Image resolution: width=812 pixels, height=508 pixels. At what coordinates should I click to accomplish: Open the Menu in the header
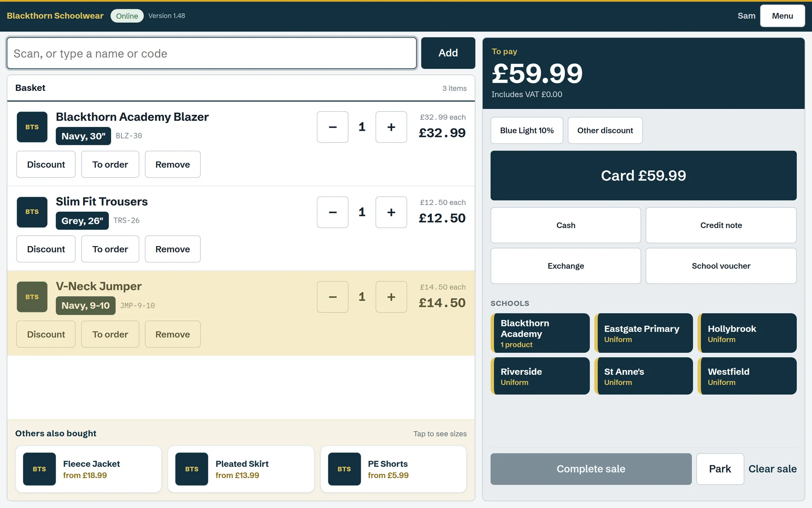[782, 16]
